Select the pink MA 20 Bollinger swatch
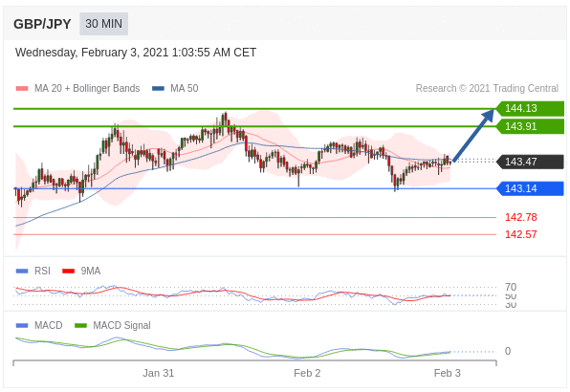Screen dimensions: 570x392 (22, 88)
